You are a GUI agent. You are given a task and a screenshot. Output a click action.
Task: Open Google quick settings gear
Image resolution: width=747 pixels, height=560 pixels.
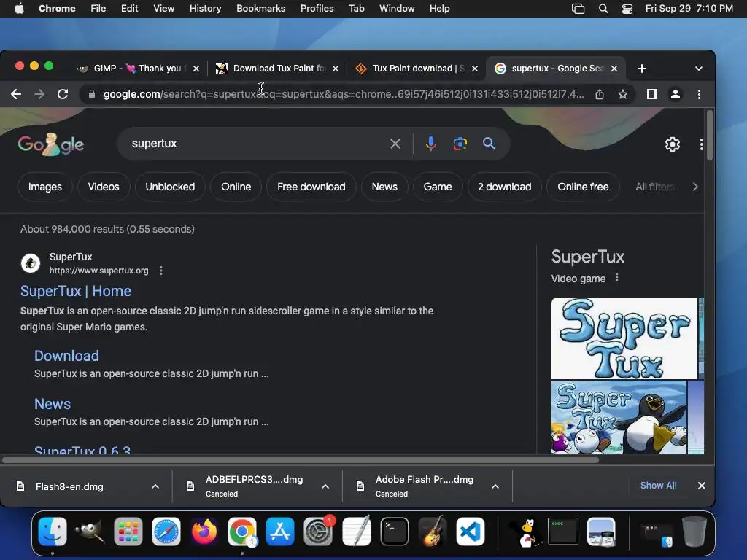[672, 144]
